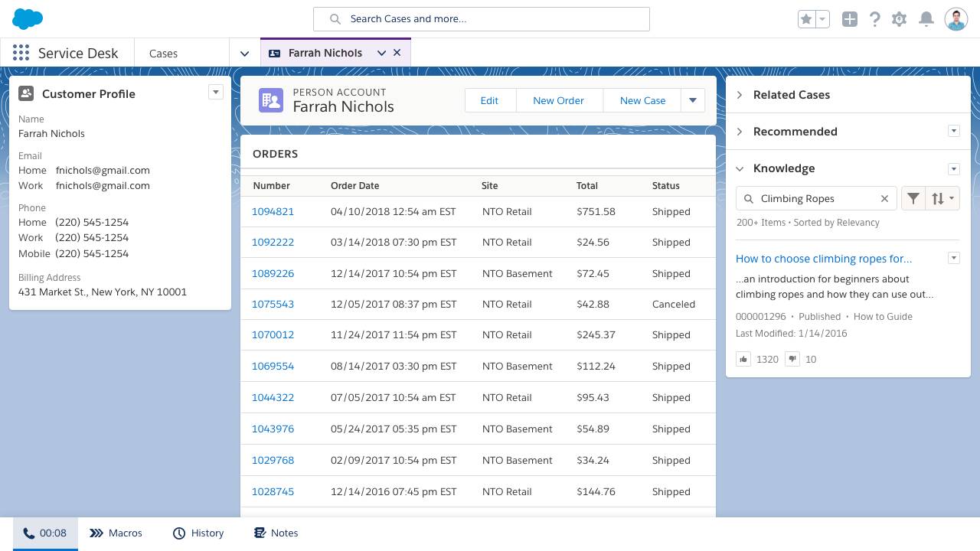Click the favorites star icon
Screen dimensions: 980x551
[x=805, y=19]
